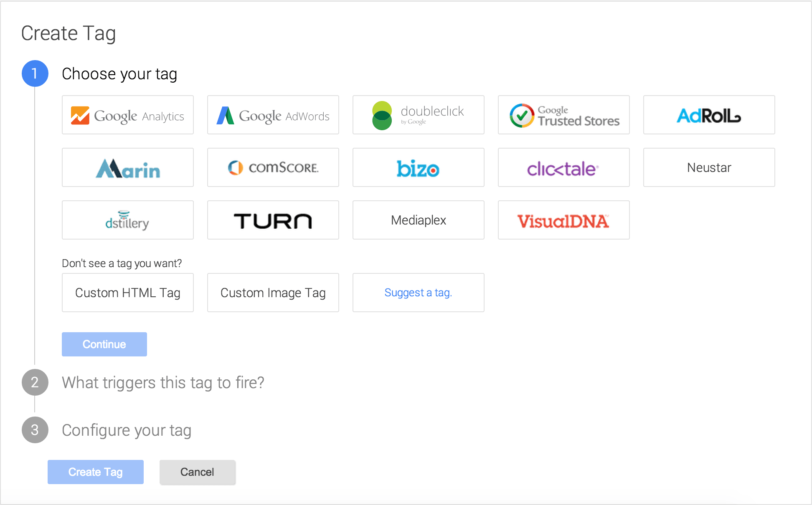Viewport: 812px width, 505px height.
Task: Click the Create Tag button
Action: click(x=95, y=472)
